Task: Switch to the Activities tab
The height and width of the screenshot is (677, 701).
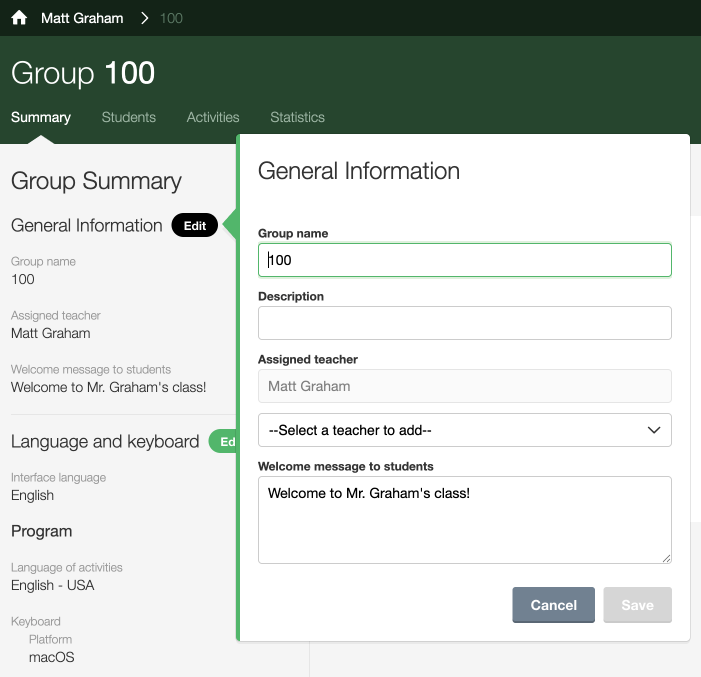Action: [213, 117]
